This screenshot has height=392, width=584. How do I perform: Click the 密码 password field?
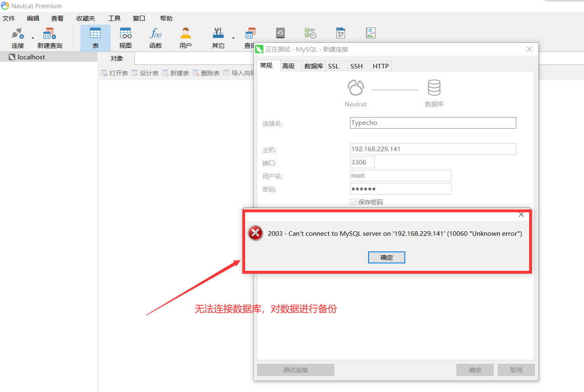(401, 189)
